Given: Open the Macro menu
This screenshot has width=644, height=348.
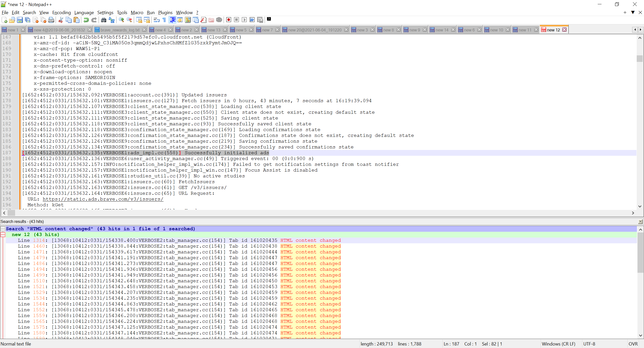Looking at the screenshot, I should pos(137,13).
